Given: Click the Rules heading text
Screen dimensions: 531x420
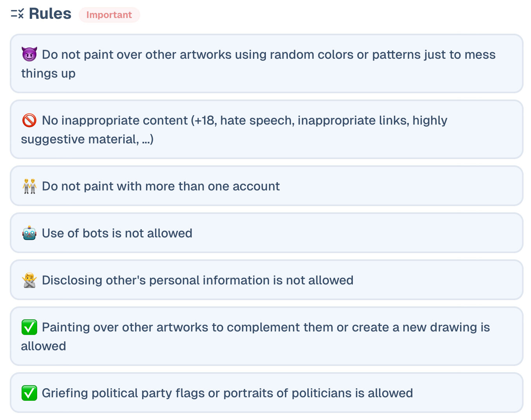Looking at the screenshot, I should (50, 14).
